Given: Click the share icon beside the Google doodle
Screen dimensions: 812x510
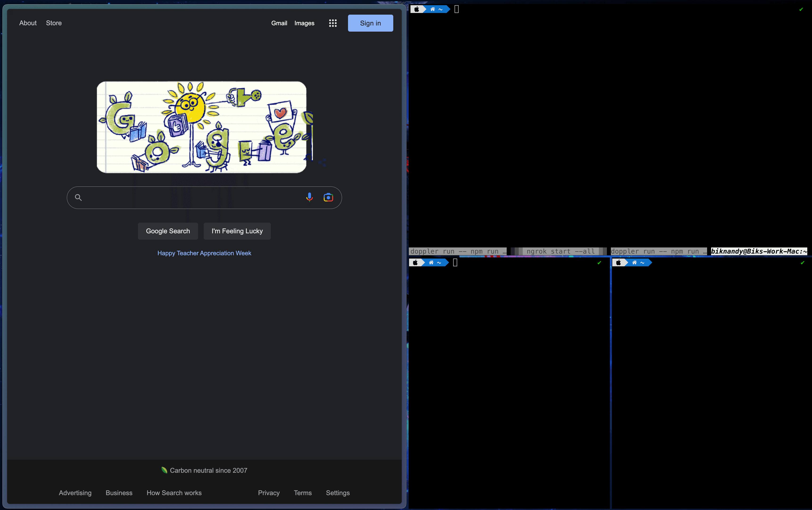Looking at the screenshot, I should (x=322, y=163).
